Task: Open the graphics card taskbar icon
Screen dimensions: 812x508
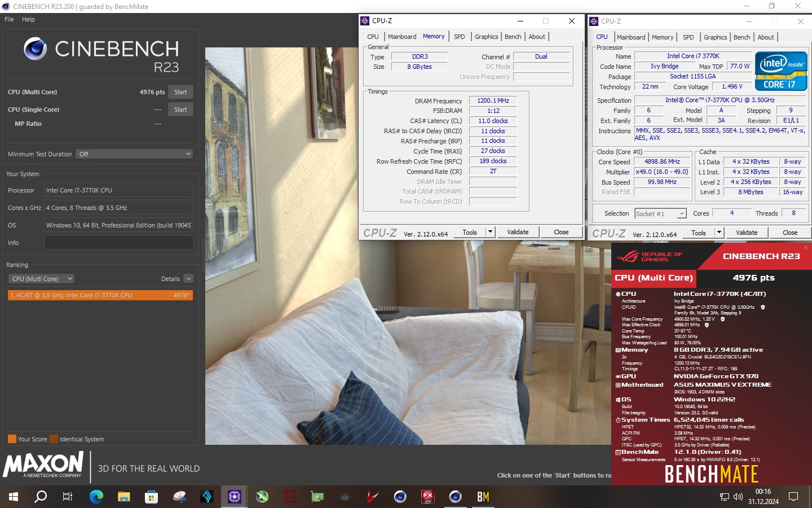Action: pos(317,497)
